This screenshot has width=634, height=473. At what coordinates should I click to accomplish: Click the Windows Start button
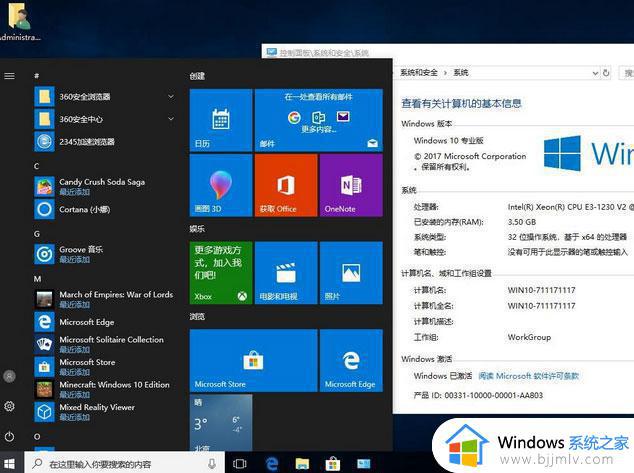(9, 463)
